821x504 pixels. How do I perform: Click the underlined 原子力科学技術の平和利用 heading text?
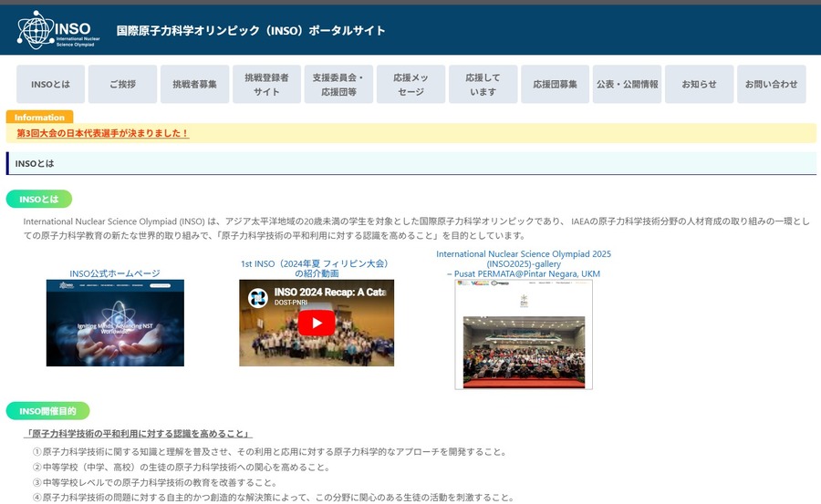tap(139, 433)
